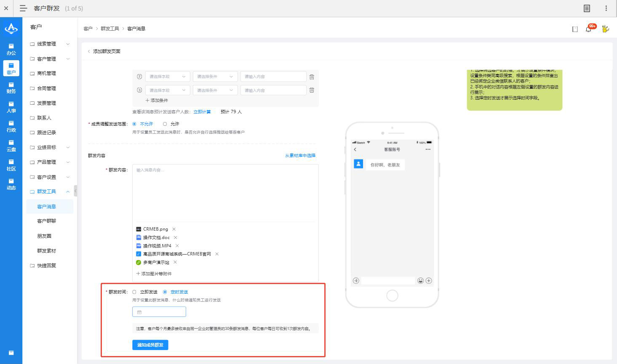The image size is (617, 364).
Task: Remove the CRMEB.png attachment
Action: pyautogui.click(x=174, y=229)
